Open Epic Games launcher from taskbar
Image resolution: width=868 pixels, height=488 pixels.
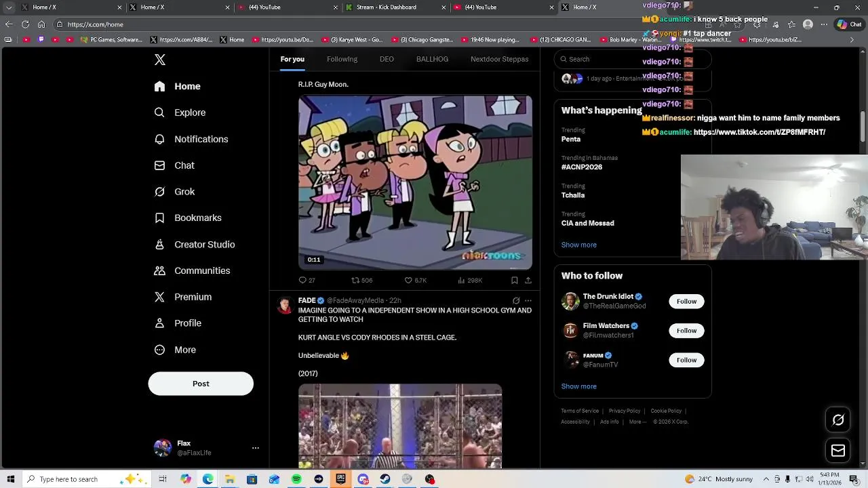coord(340,479)
